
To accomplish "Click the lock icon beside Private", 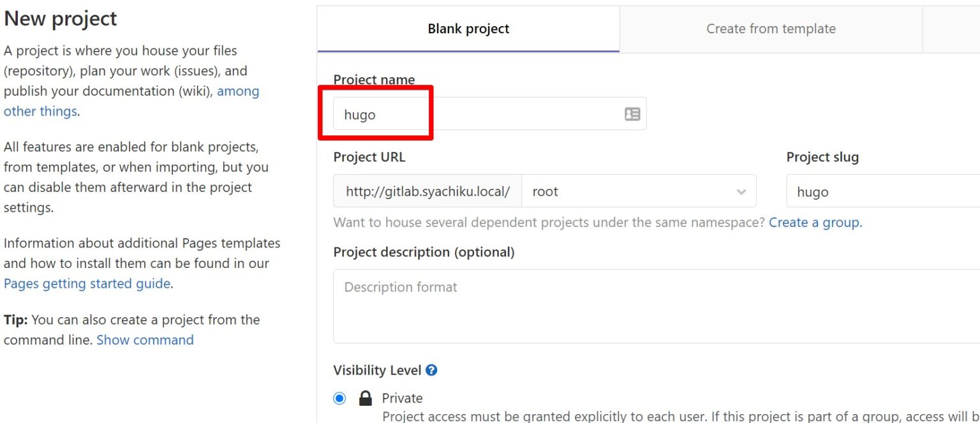I will [365, 397].
